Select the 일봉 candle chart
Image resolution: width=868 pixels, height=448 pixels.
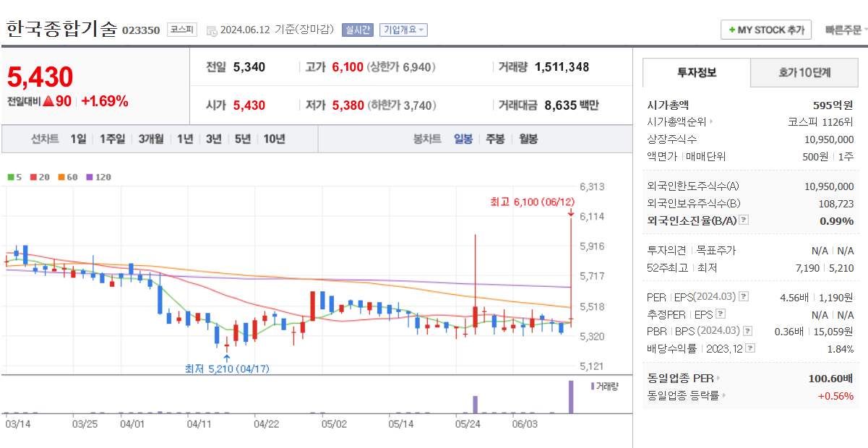463,139
